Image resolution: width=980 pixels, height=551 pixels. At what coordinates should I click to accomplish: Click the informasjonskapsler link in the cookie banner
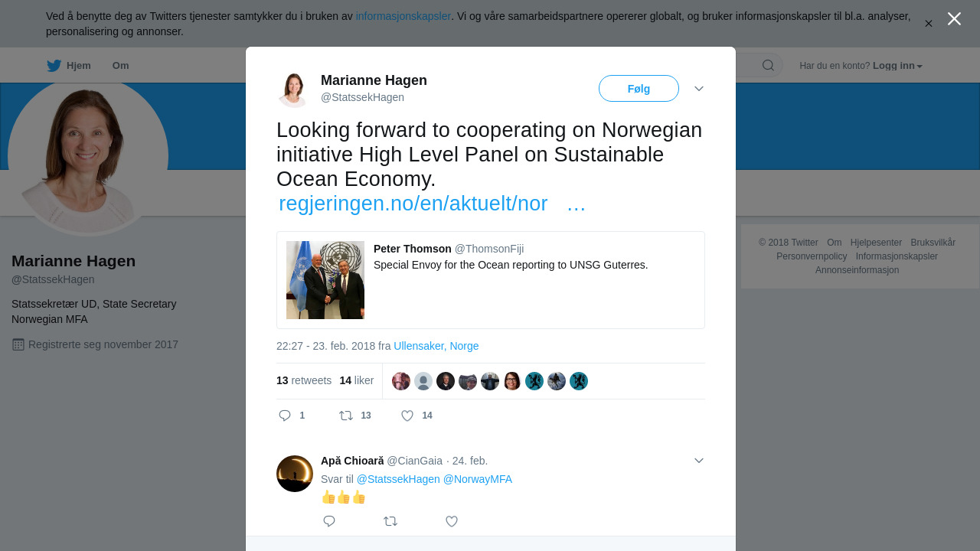pyautogui.click(x=403, y=16)
